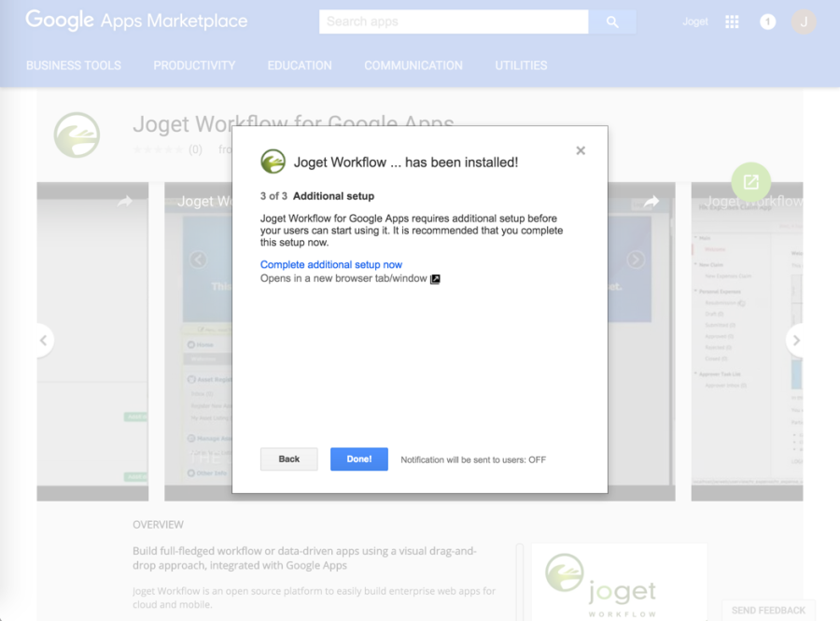The image size is (840, 621).
Task: View the notifications badge showing 1
Action: tap(768, 22)
